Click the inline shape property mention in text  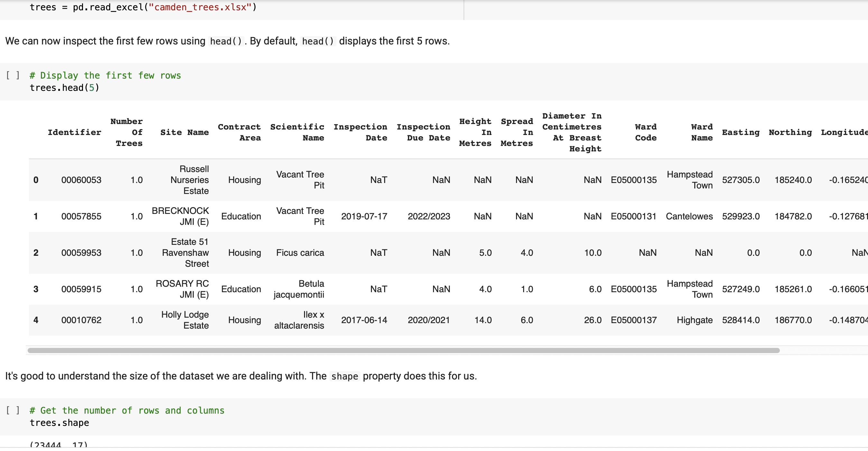(344, 376)
